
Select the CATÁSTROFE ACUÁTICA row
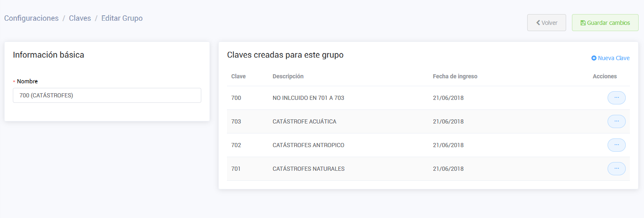(x=304, y=121)
